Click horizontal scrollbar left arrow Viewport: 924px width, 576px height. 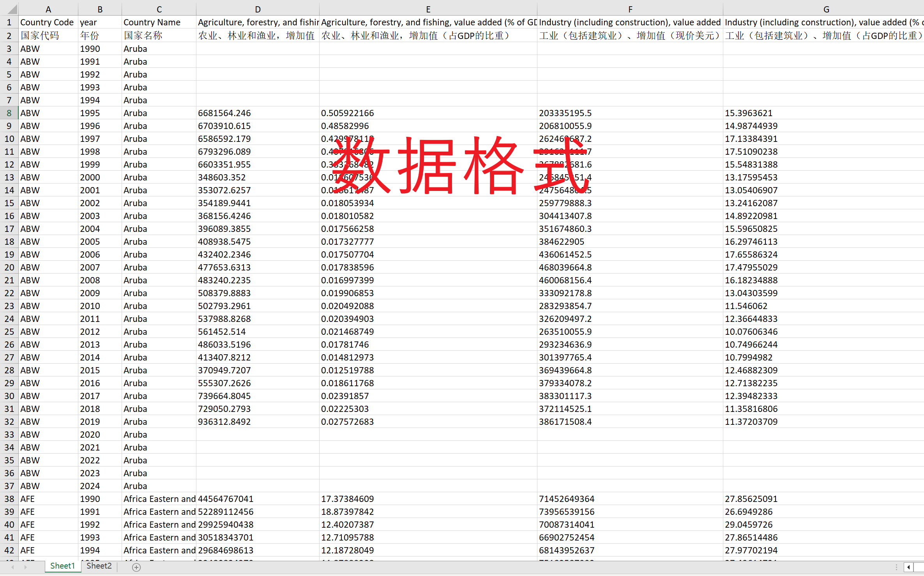click(908, 567)
